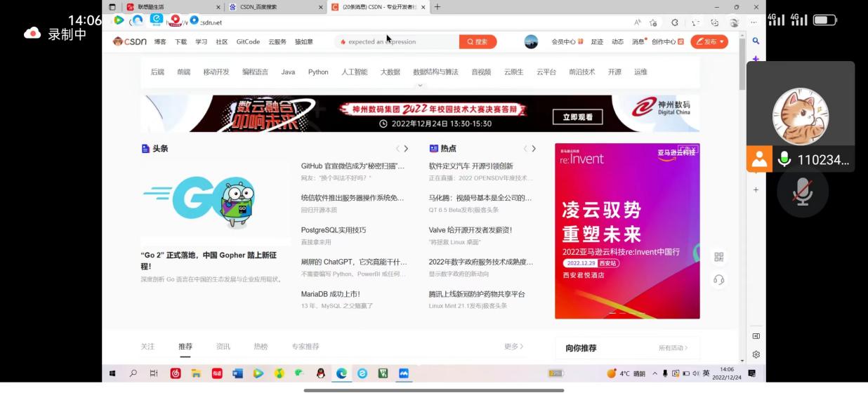868x400 pixels.
Task: Switch to CSDN_百度搜索 browser tab
Action: [x=270, y=7]
